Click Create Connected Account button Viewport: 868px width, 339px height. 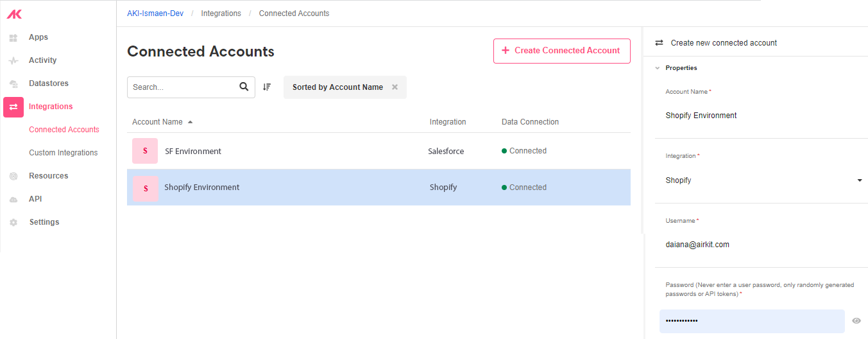coord(562,51)
